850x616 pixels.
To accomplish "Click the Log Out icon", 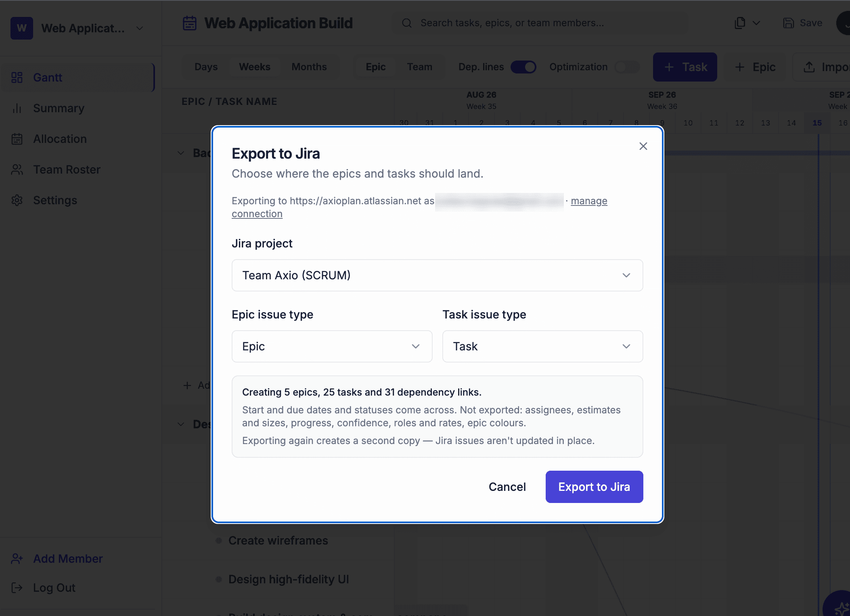I will pos(17,588).
